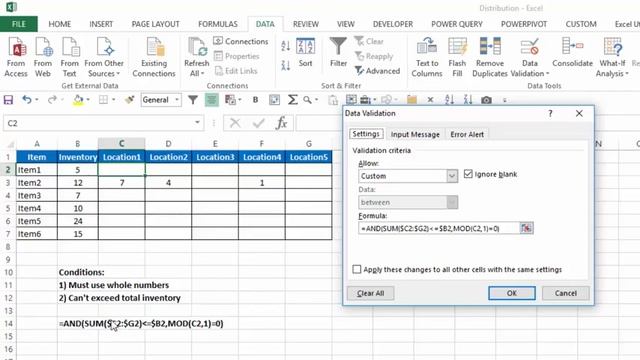Click the green center align icon
Image resolution: width=640 pixels, height=360 pixels.
(211, 100)
